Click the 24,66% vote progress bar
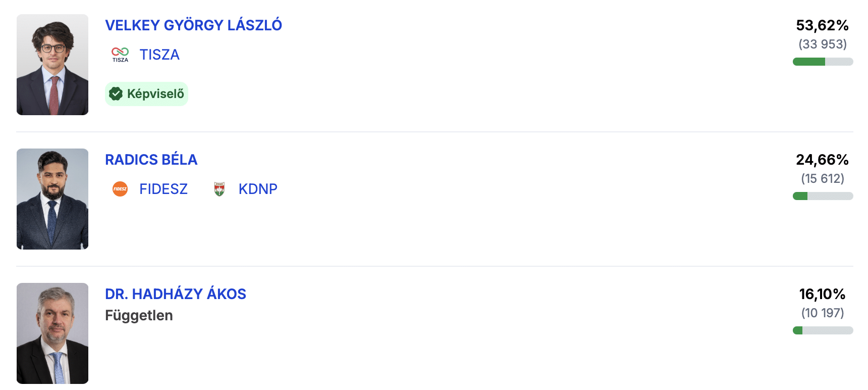868x390 pixels. pos(823,196)
